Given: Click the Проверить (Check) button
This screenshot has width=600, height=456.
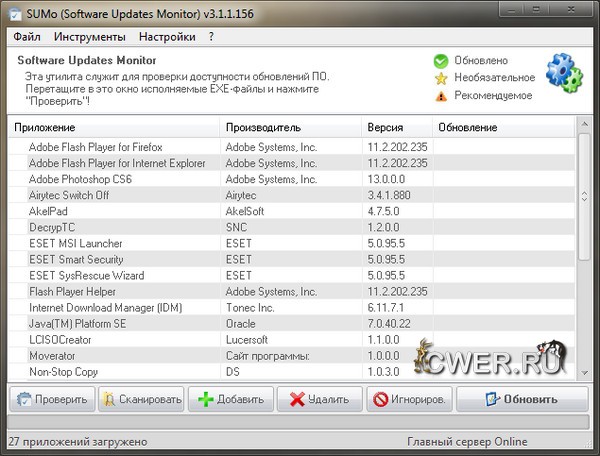Looking at the screenshot, I should pyautogui.click(x=52, y=399).
